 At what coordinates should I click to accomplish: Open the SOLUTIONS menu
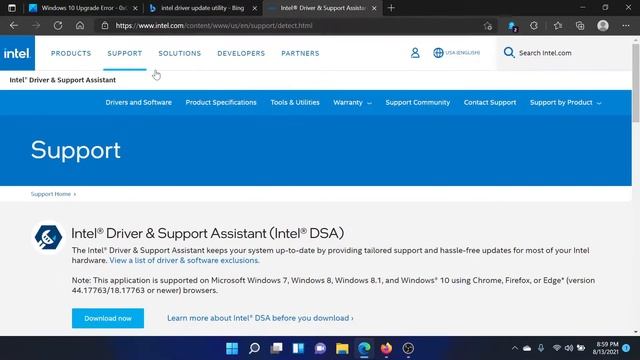click(x=180, y=53)
